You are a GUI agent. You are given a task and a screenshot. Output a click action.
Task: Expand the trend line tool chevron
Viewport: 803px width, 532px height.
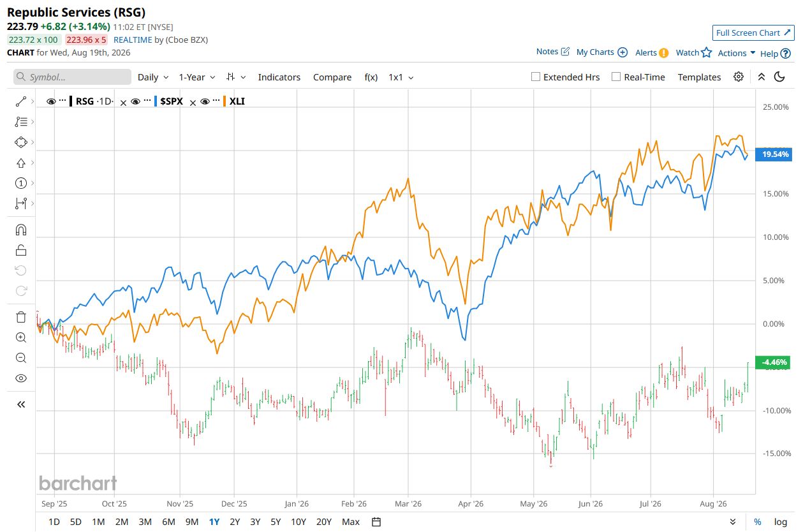click(33, 101)
